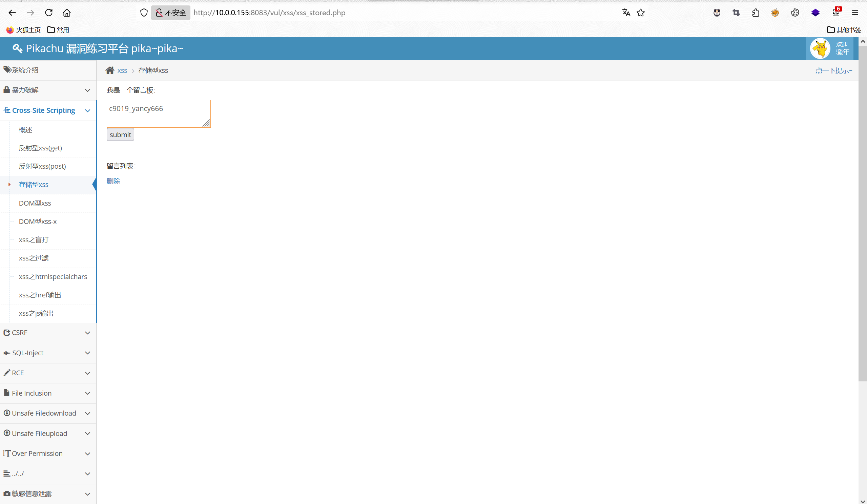Expand the SQL-Inject menu chevron
Viewport: 867px width, 504px height.
[x=87, y=353]
